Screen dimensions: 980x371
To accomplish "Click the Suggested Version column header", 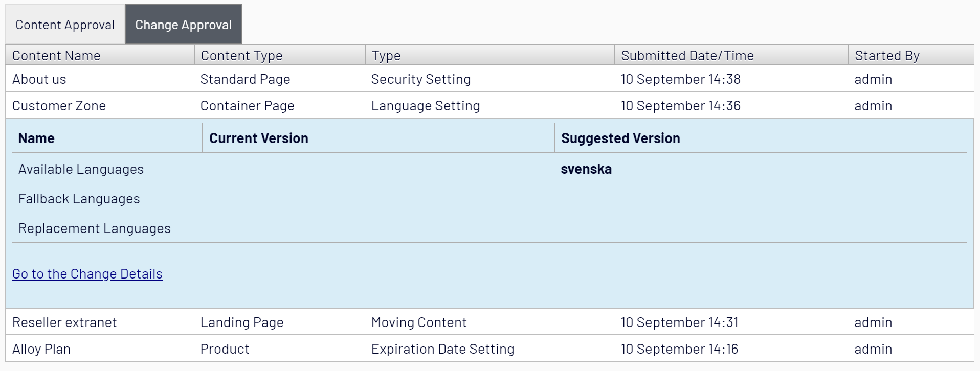I will click(620, 138).
